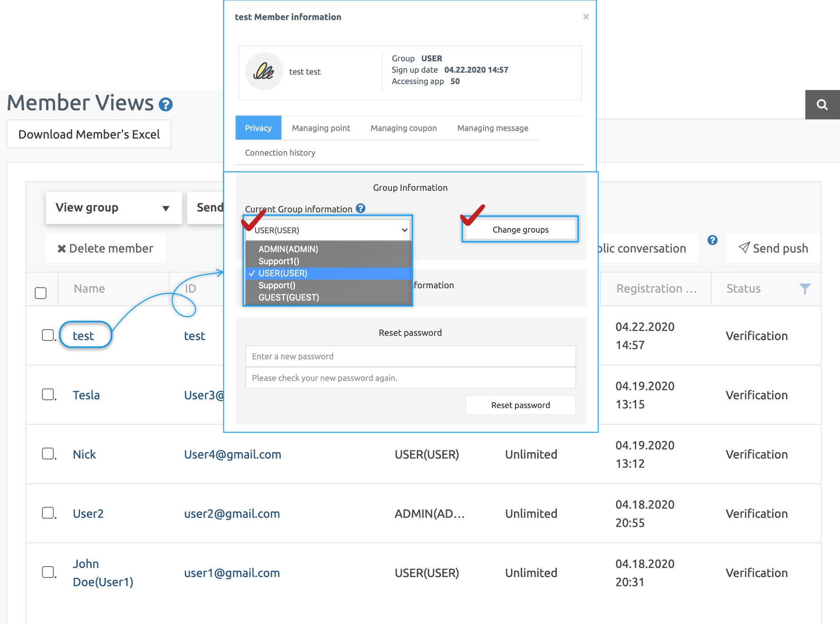Click the Send push button
The height and width of the screenshot is (624, 840).
(x=773, y=248)
